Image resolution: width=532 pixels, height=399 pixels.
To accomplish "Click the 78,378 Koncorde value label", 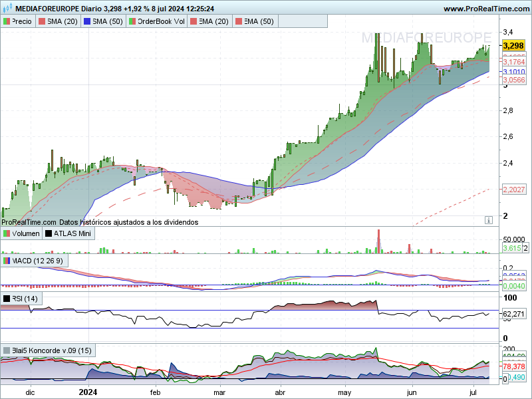I will pos(513,366).
